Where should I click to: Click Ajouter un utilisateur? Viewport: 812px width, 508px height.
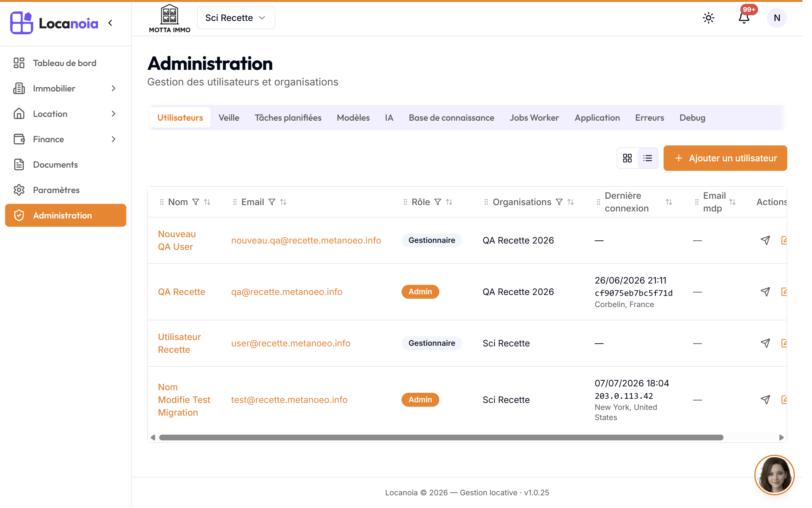(725, 158)
